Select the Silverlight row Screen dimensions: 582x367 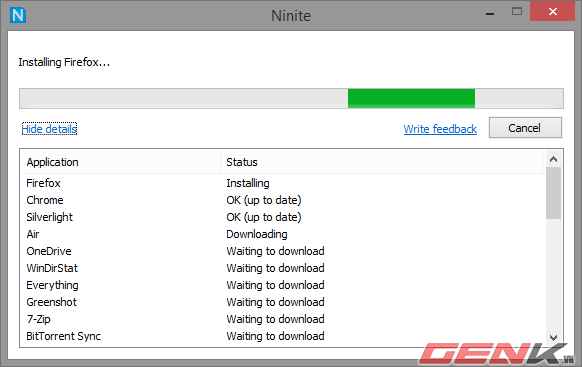click(x=282, y=217)
